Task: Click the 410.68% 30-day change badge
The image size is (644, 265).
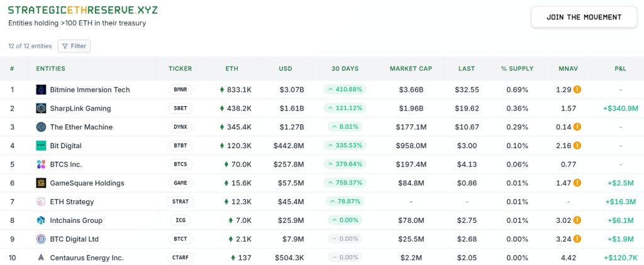Action: point(345,89)
